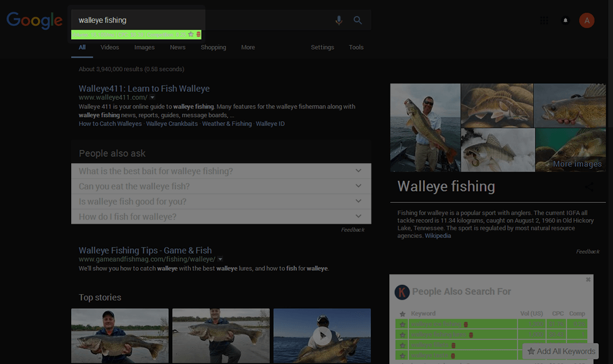
Task: Star the keyword in the volume bar
Action: coord(191,34)
